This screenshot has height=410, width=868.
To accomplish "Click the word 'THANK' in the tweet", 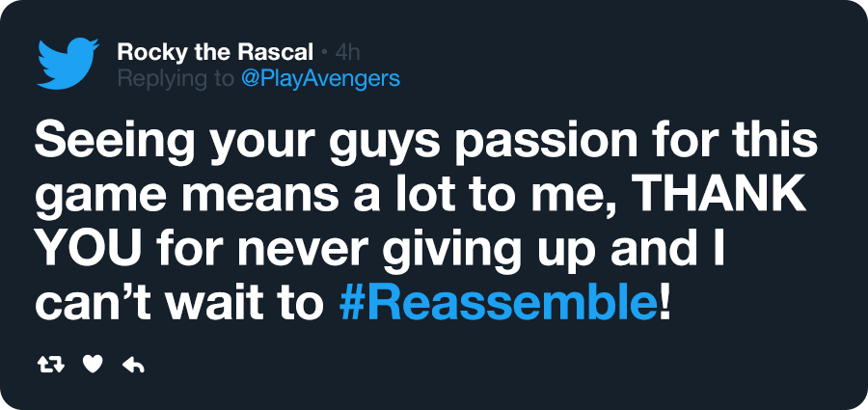I will pos(719,195).
